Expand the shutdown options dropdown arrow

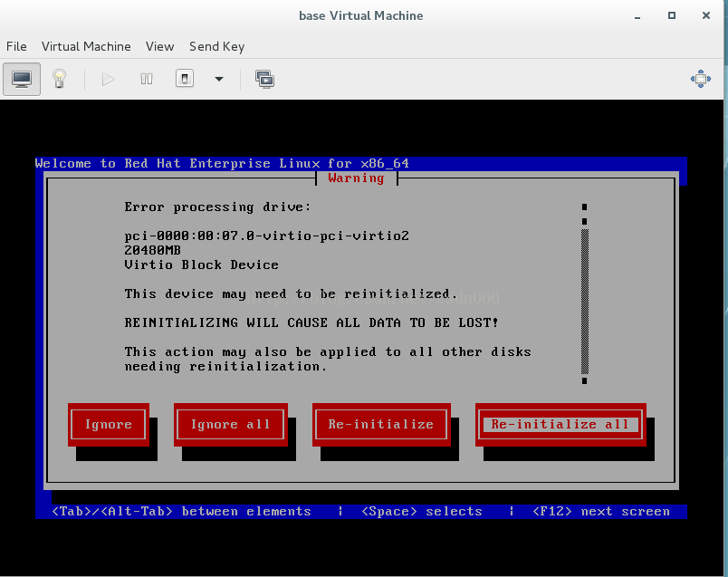(219, 79)
